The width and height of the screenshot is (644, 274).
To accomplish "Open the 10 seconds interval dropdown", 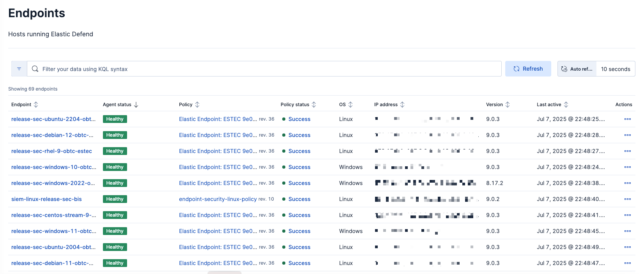I will [615, 69].
